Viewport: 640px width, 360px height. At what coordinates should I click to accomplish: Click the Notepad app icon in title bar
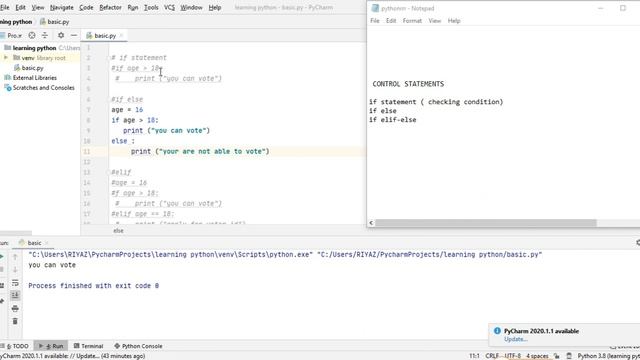(375, 8)
